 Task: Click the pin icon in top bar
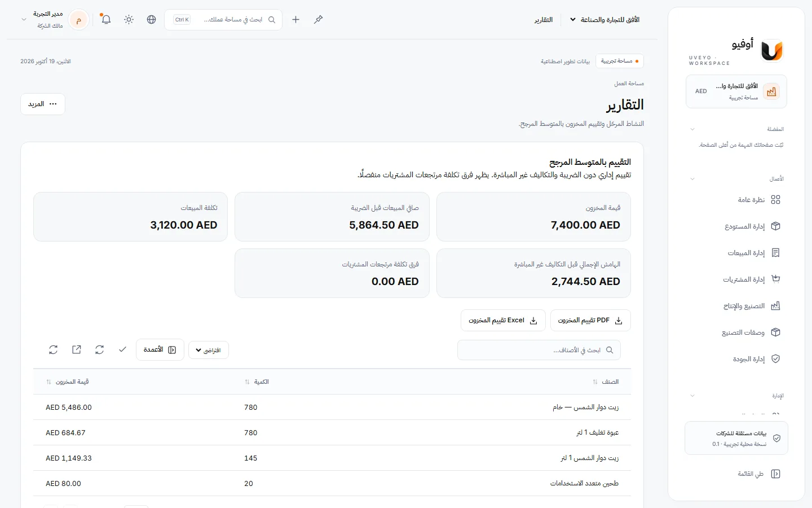tap(318, 20)
